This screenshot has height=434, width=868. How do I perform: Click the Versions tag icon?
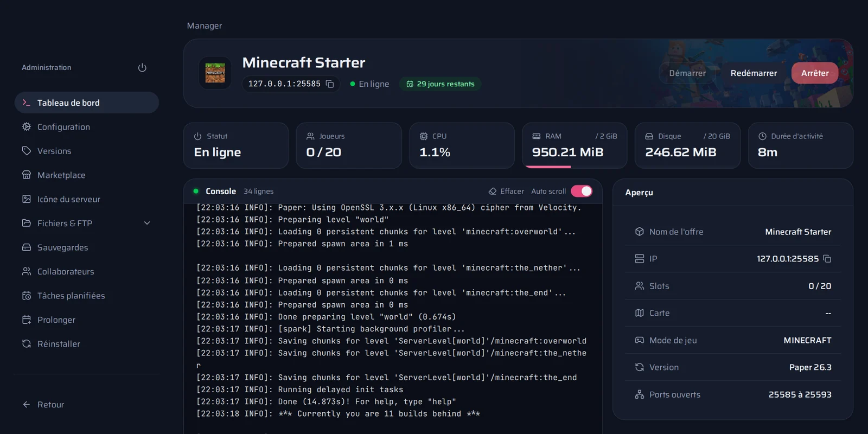coord(26,151)
